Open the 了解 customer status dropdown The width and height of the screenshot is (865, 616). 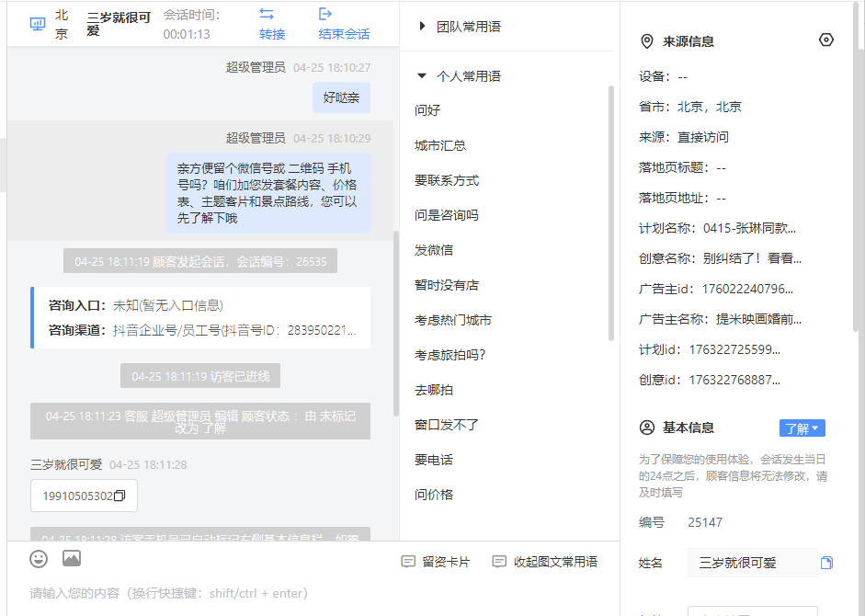click(x=802, y=428)
